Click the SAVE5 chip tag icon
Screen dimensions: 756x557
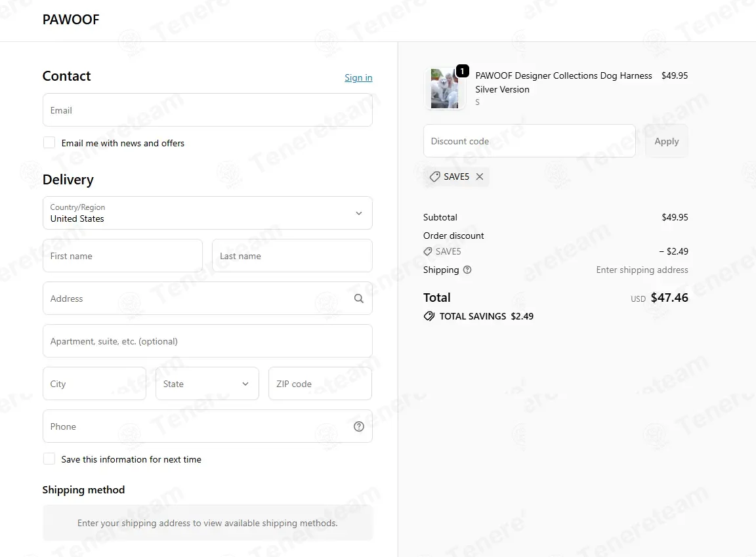pyautogui.click(x=435, y=176)
